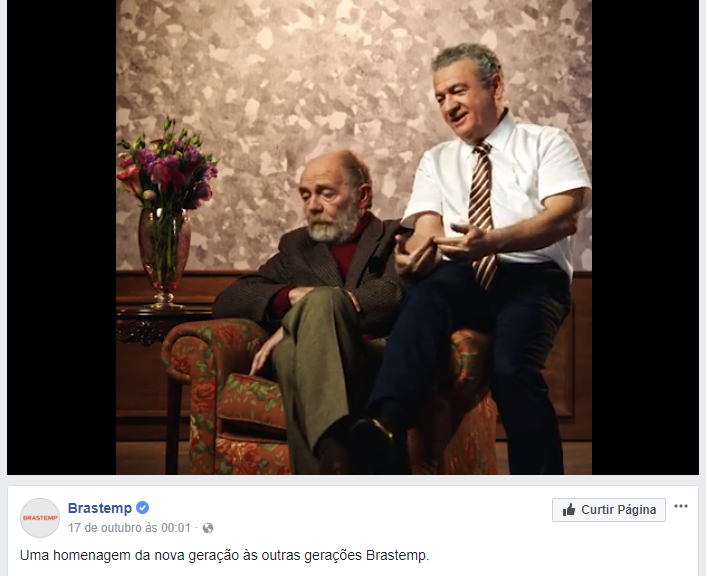Click the video's left black letterbox bar
This screenshot has height=576, width=706.
[x=61, y=237]
